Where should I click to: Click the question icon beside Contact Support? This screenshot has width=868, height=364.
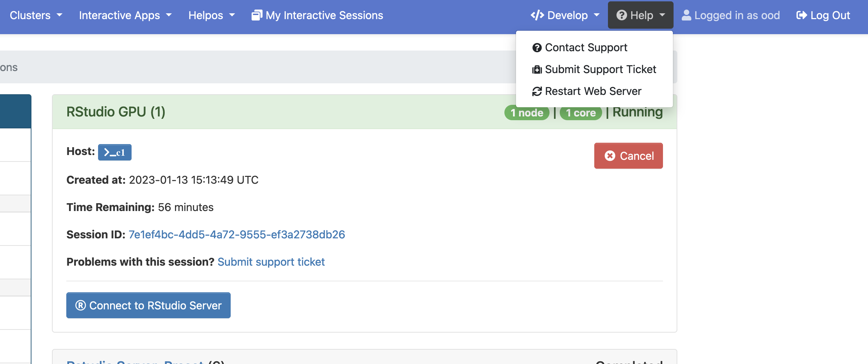pyautogui.click(x=537, y=47)
